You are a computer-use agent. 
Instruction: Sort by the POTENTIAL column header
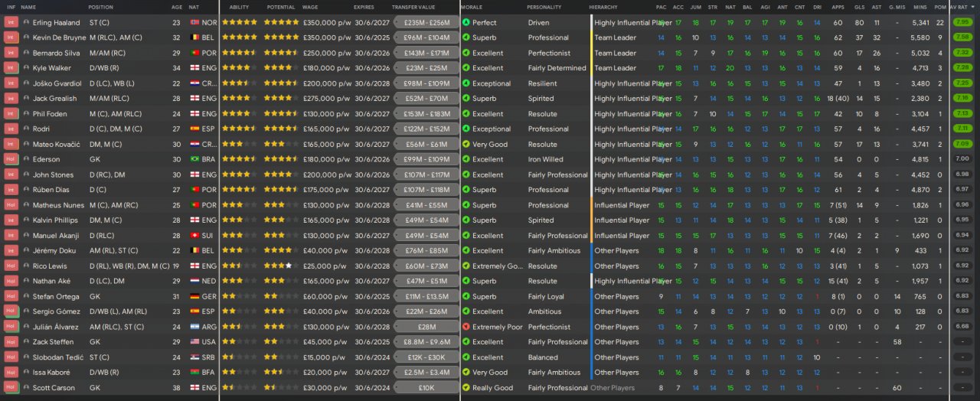[x=281, y=7]
